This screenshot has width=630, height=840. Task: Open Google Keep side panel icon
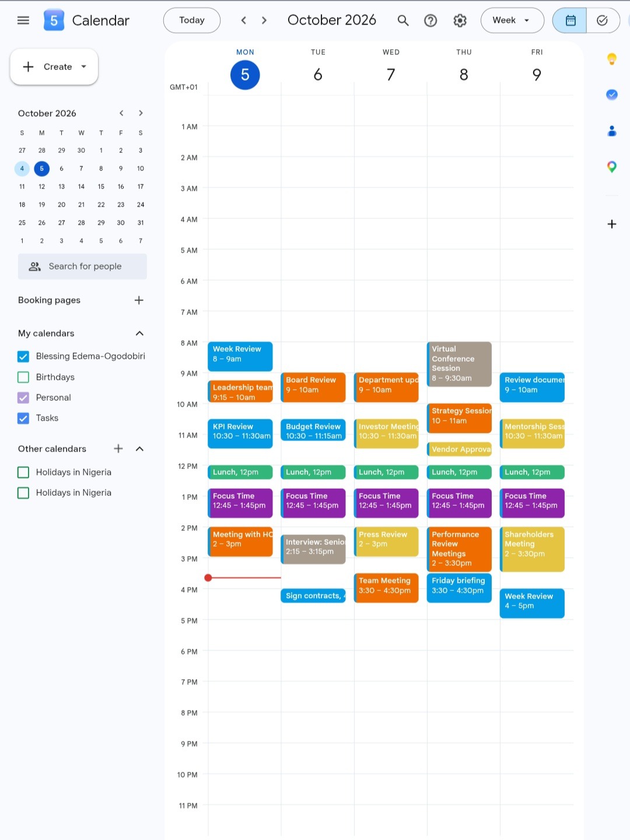pos(611,59)
